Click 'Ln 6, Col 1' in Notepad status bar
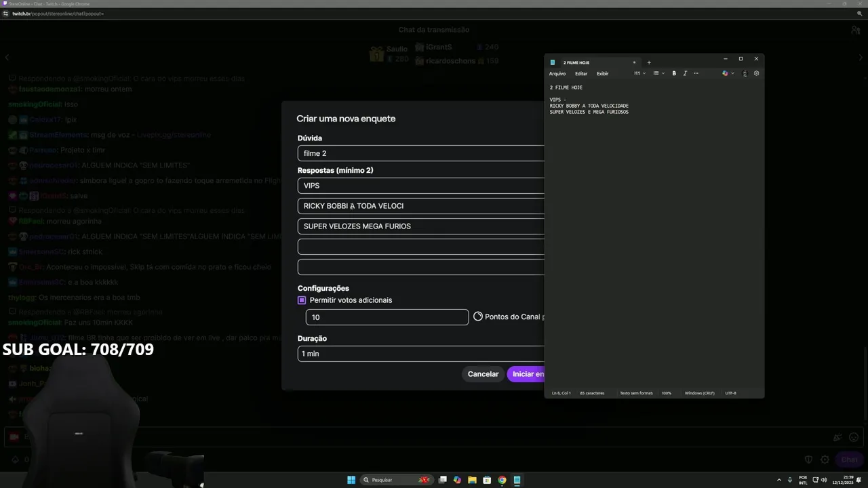 [x=561, y=393]
